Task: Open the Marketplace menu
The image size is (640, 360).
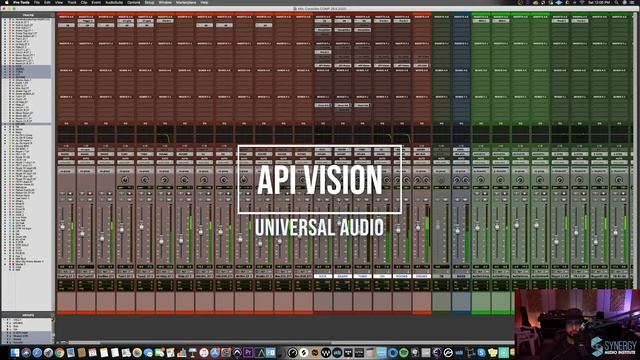Action: tap(186, 2)
